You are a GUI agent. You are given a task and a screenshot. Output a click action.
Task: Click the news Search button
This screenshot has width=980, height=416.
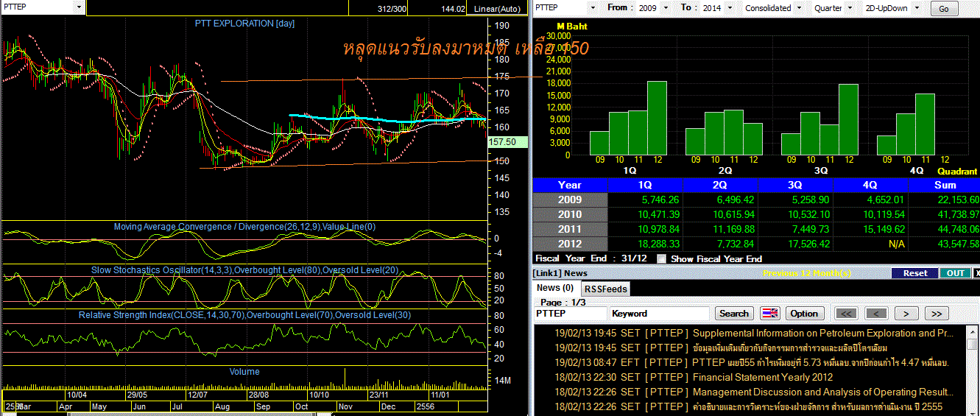coord(734,314)
